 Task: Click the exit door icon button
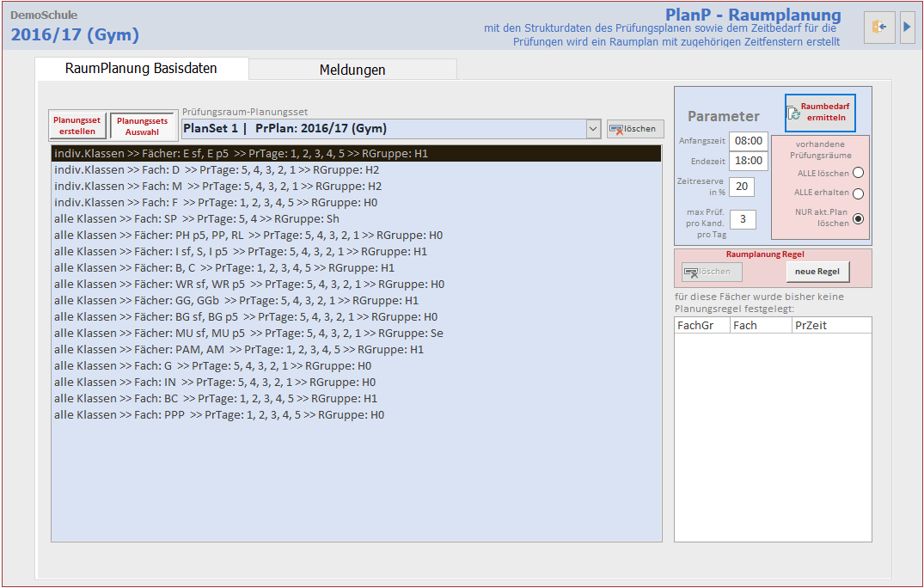879,27
